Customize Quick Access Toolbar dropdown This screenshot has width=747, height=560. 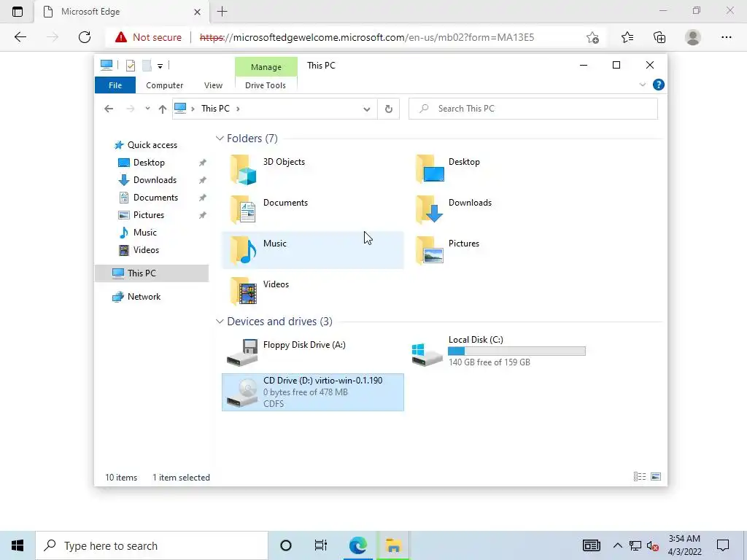click(x=160, y=66)
